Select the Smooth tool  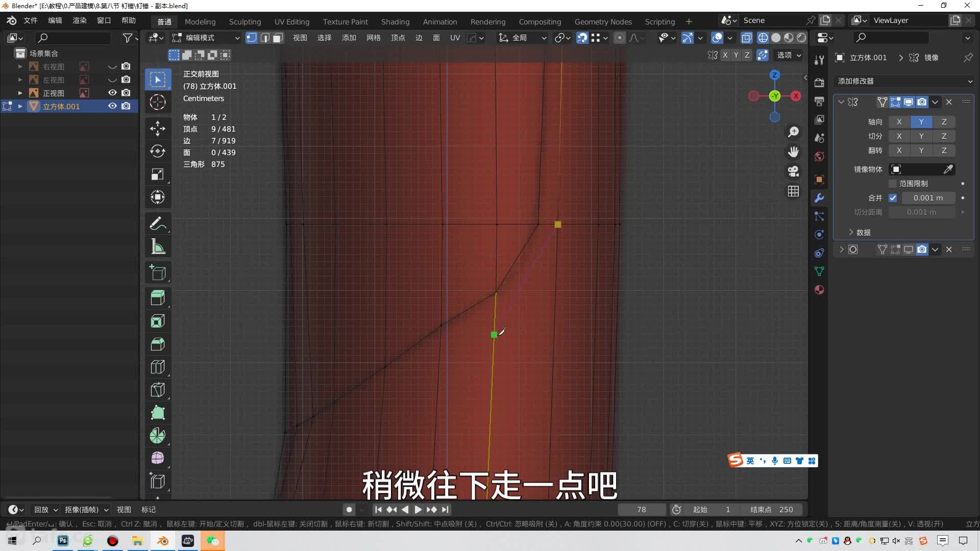[158, 458]
